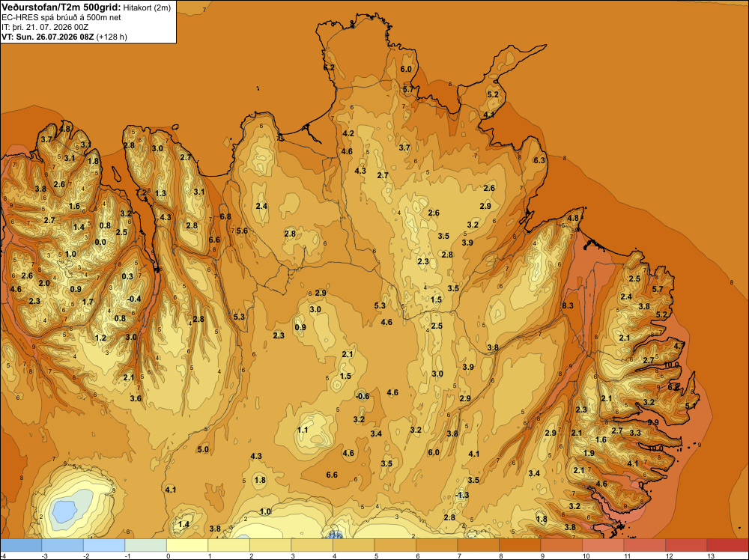This screenshot has height=560, width=749.
Task: Click the '5.6' temperature value
Action: pyautogui.click(x=242, y=231)
